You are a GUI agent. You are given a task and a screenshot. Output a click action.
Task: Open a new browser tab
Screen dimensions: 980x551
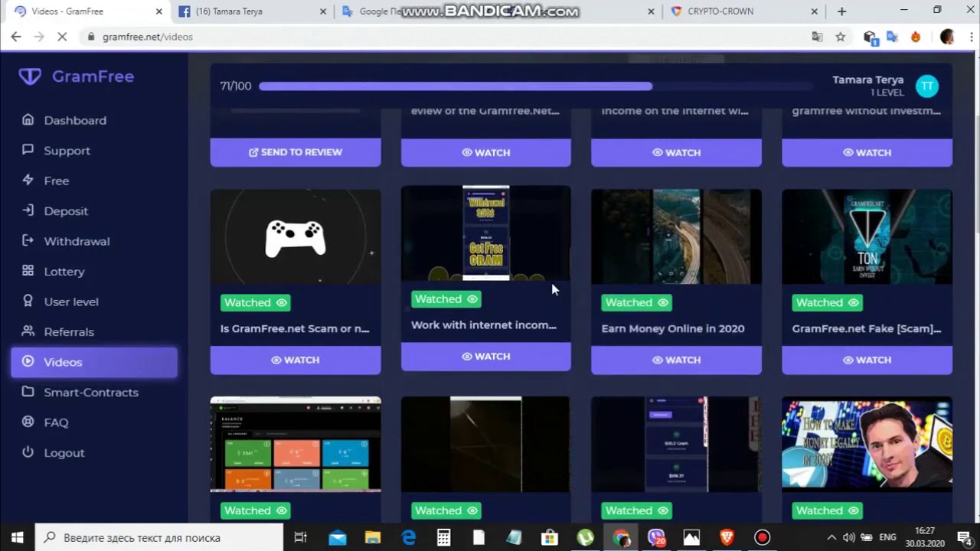coord(842,11)
